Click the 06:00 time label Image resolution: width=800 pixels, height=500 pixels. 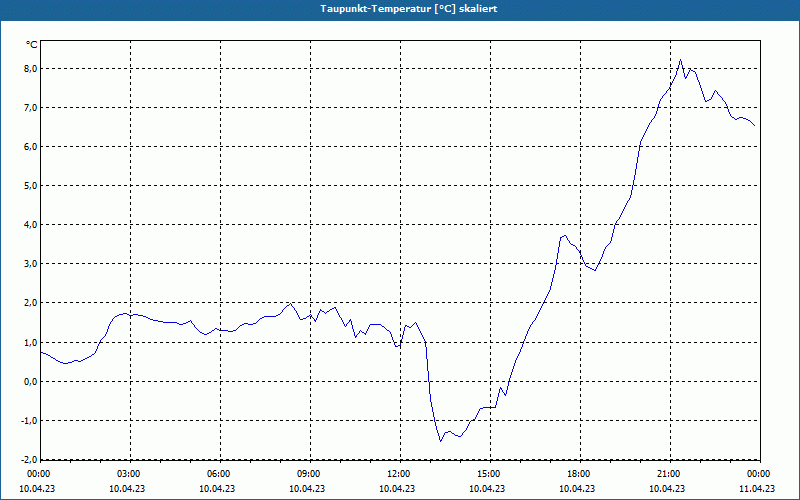(220, 474)
